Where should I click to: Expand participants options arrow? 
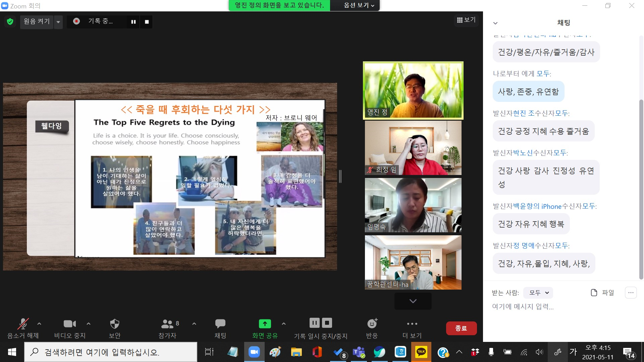coord(194,323)
